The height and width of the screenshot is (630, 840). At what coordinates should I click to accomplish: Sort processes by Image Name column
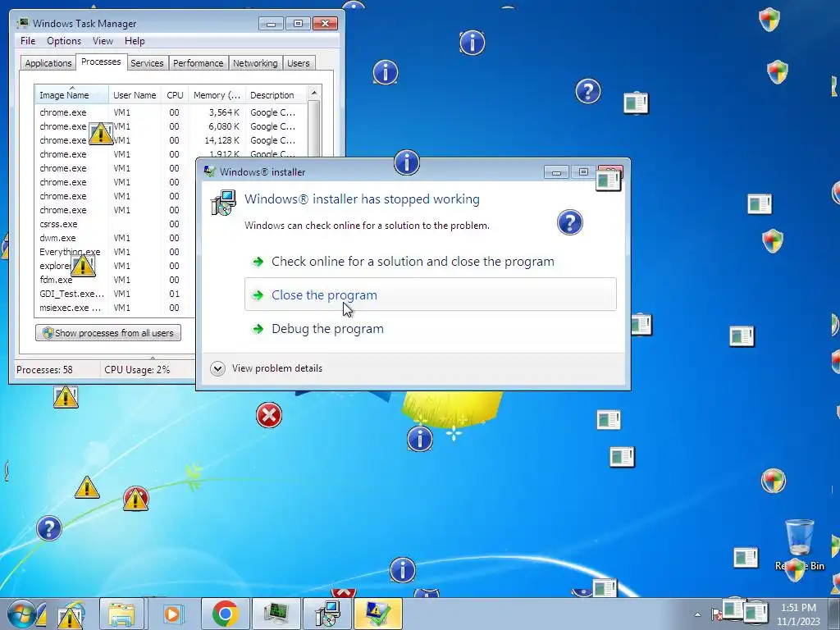[x=72, y=95]
